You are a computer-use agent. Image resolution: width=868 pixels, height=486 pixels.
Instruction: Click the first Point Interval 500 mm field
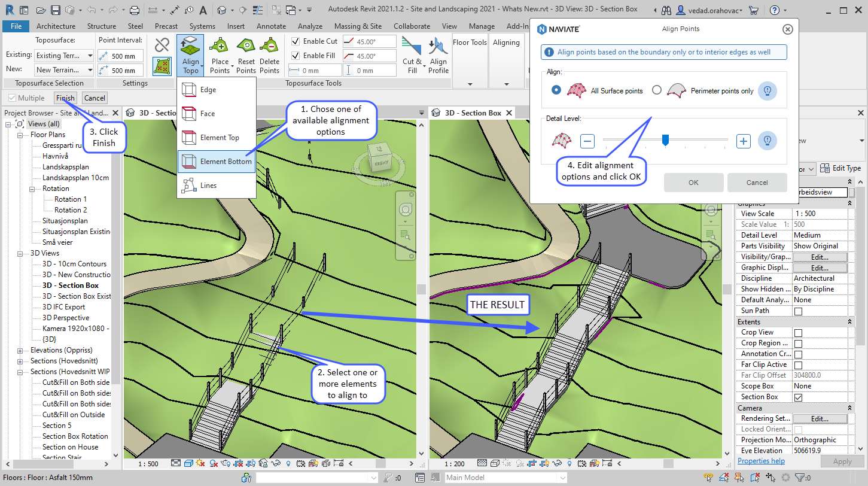click(x=120, y=56)
